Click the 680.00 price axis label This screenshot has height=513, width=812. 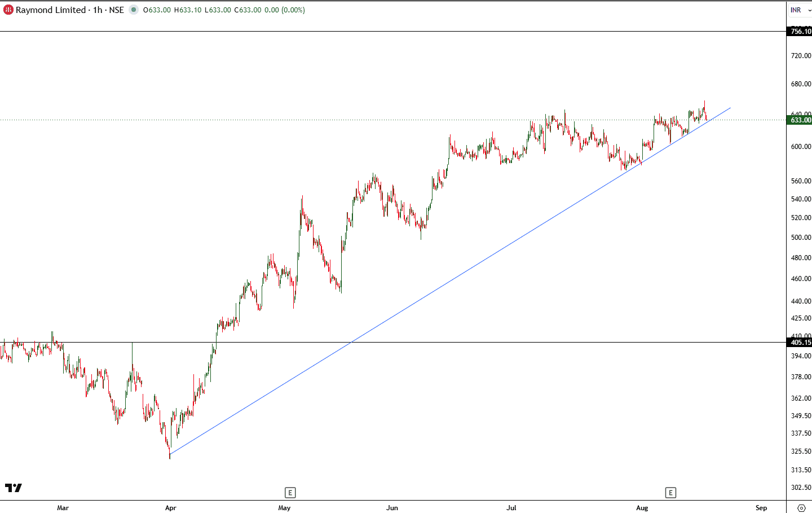(801, 84)
